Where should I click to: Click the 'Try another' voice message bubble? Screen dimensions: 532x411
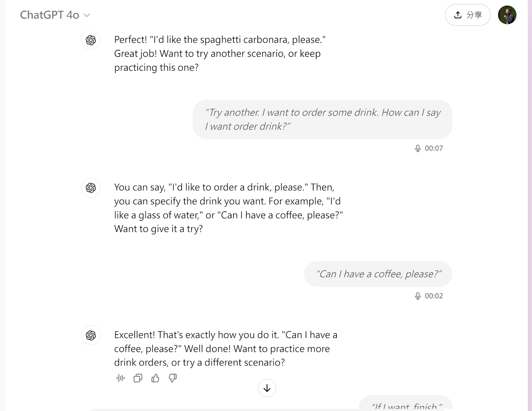(x=323, y=119)
